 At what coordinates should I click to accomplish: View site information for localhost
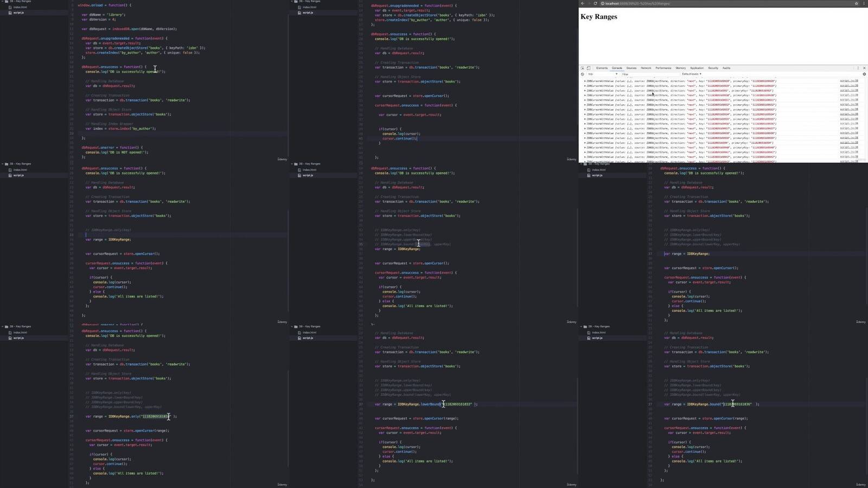[602, 3]
